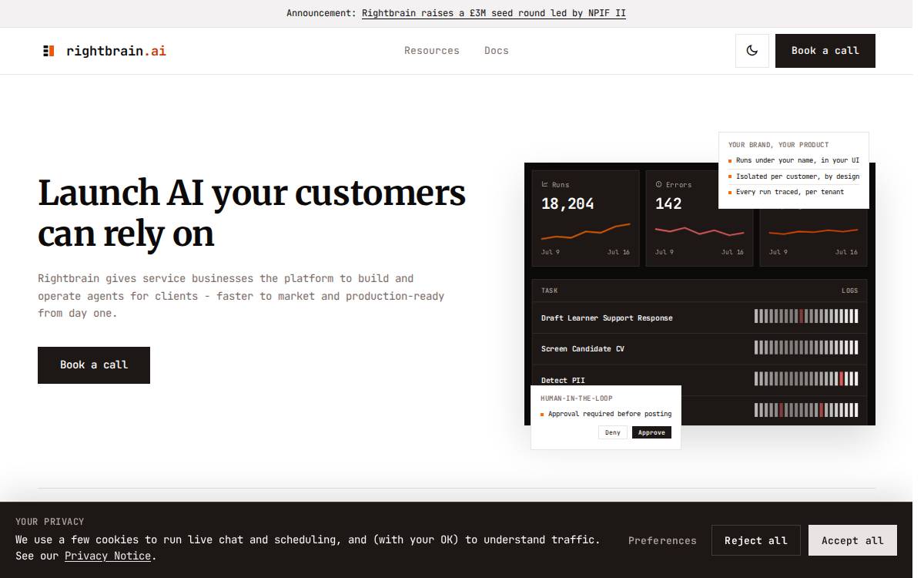Screen dimensions: 924x578
Task: Click the 'YOUR BRAND, YOUR PRODUCT' card heading
Action: (x=778, y=145)
